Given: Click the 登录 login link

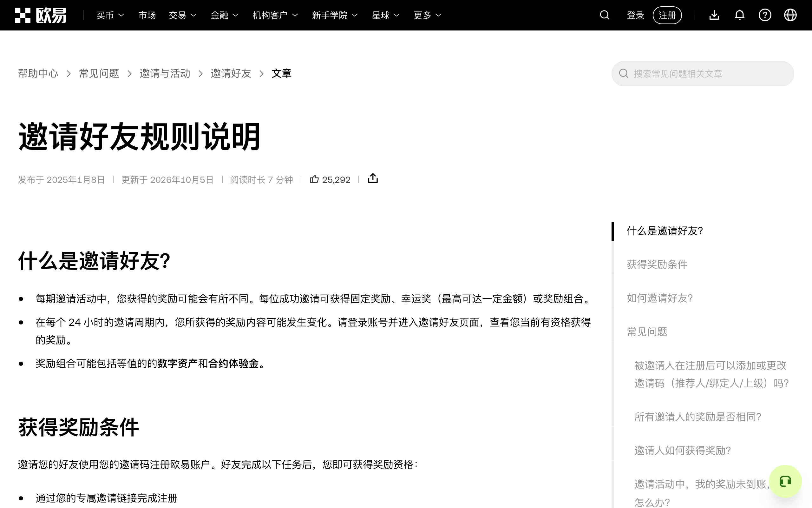Looking at the screenshot, I should click(636, 15).
